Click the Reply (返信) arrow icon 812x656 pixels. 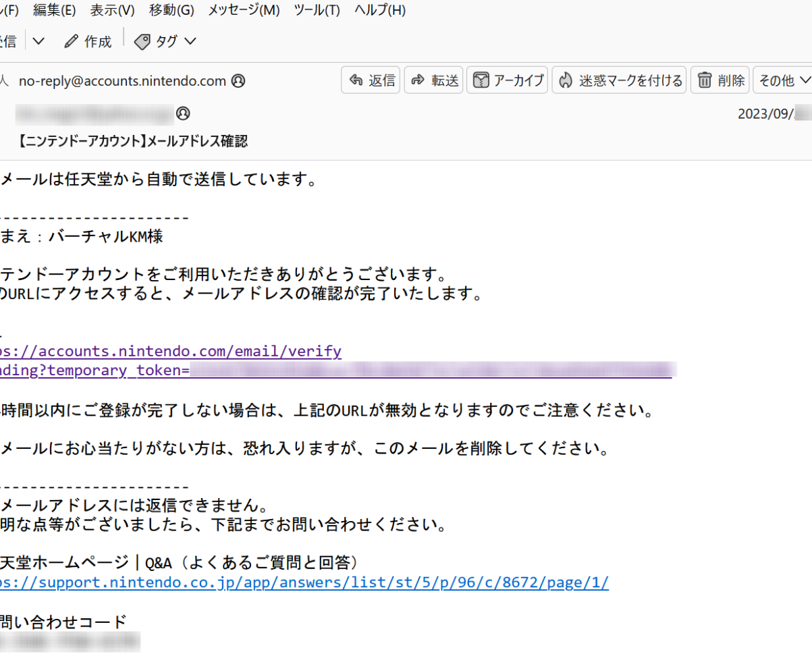point(356,80)
